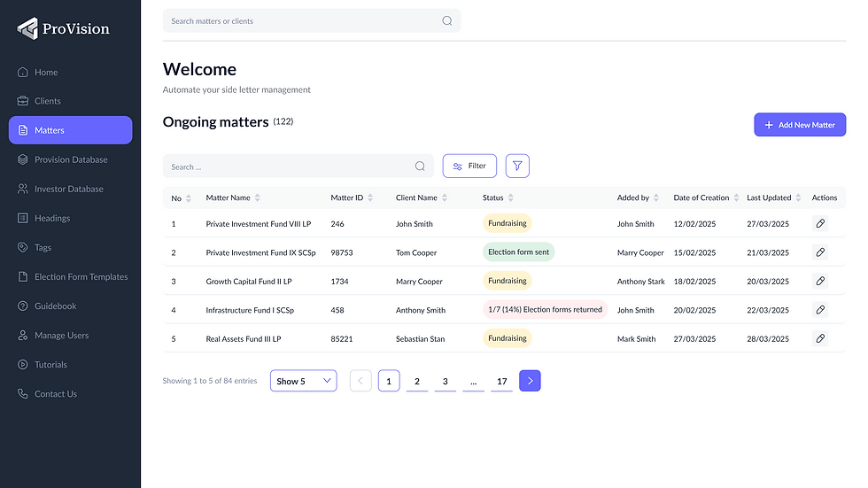Focus the matters table Search field
The height and width of the screenshot is (488, 868).
(298, 166)
